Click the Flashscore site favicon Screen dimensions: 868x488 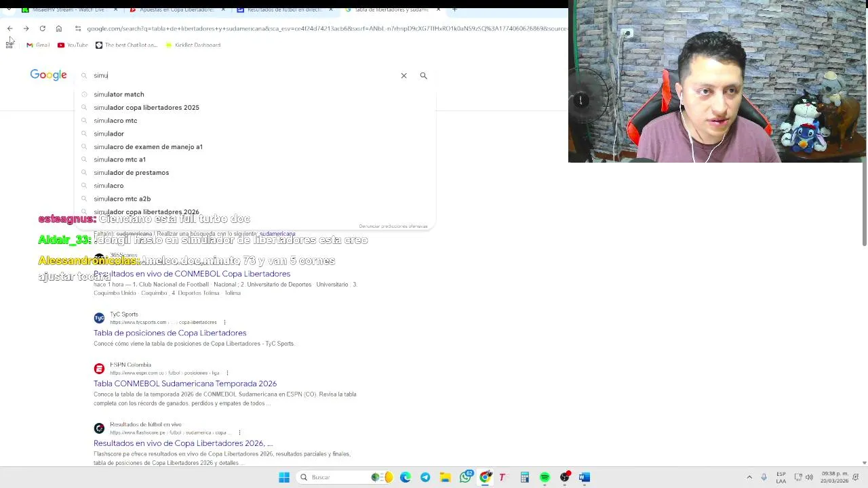(x=99, y=428)
